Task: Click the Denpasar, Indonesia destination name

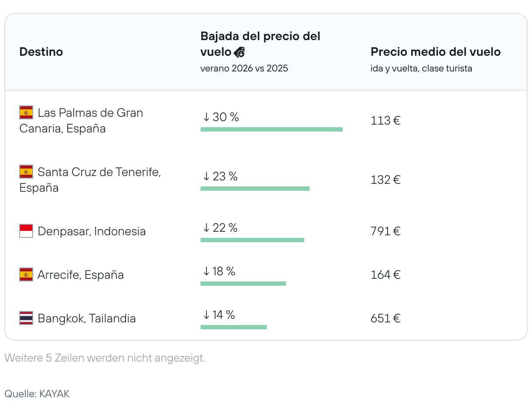Action: [x=92, y=231]
